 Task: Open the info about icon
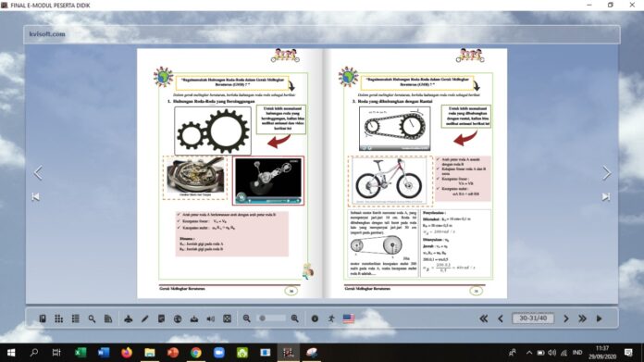[315, 318]
